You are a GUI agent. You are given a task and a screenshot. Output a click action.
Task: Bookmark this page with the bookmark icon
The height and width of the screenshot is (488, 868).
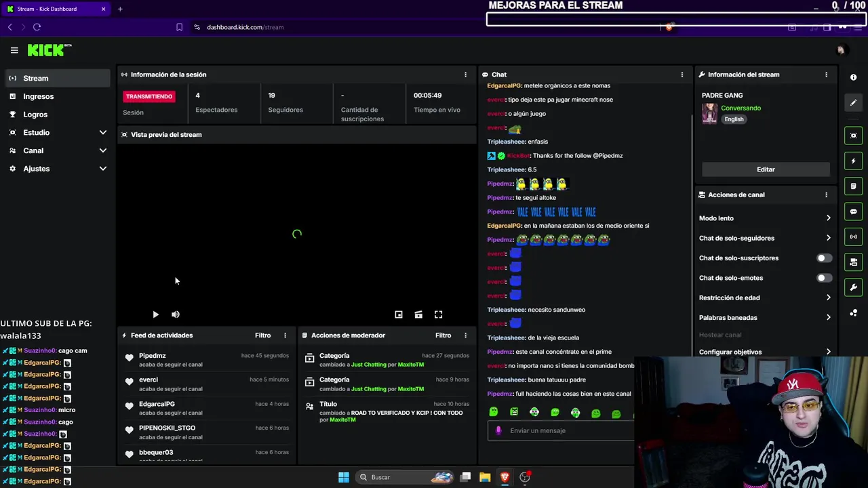tap(179, 27)
